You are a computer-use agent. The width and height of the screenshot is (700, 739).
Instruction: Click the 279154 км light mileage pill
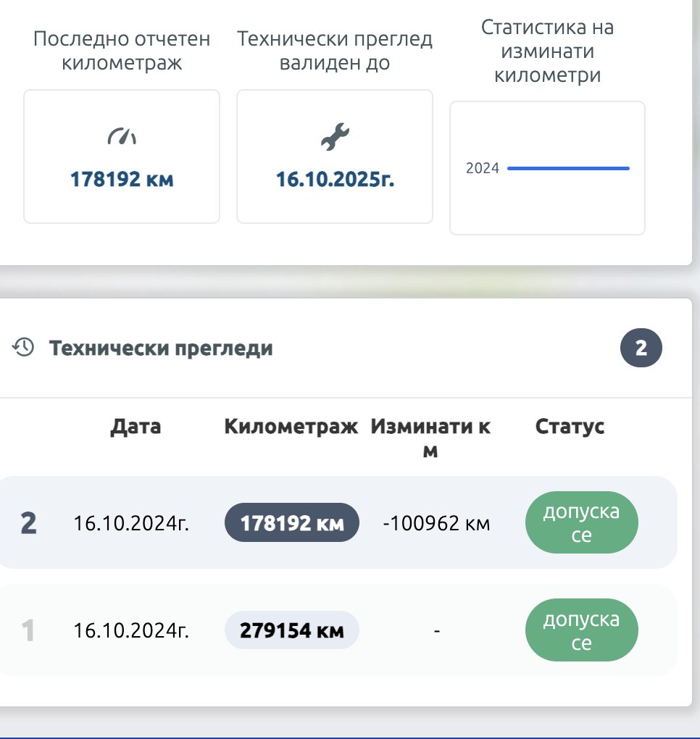pyautogui.click(x=292, y=630)
